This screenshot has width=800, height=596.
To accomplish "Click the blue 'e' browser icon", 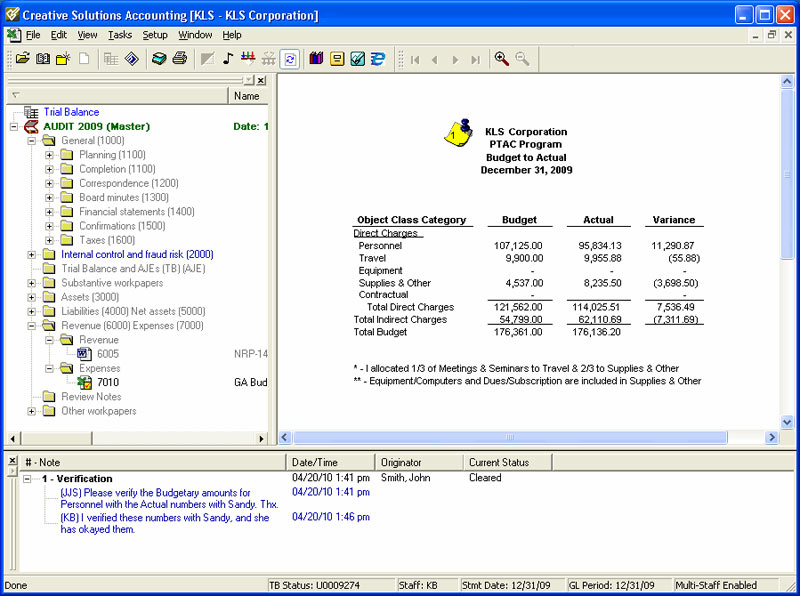I will [378, 59].
